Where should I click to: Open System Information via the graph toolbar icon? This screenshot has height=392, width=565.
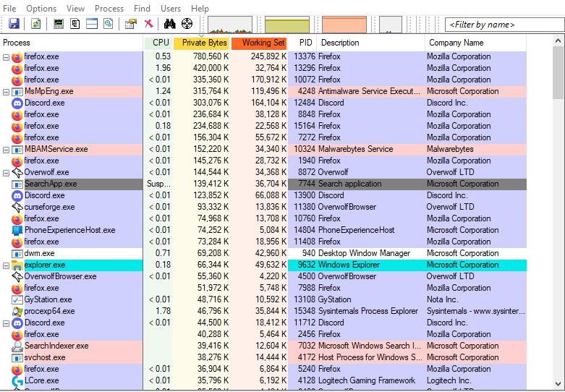[x=59, y=24]
